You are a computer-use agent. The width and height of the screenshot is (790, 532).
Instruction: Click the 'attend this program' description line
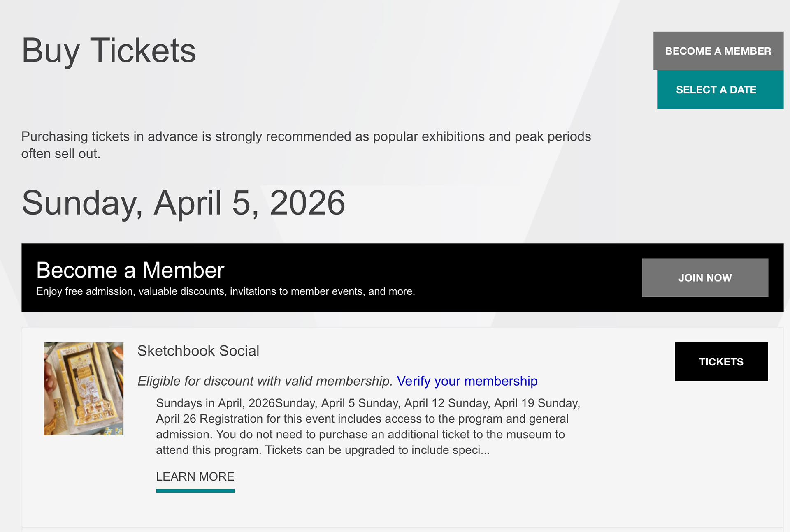[x=323, y=450]
